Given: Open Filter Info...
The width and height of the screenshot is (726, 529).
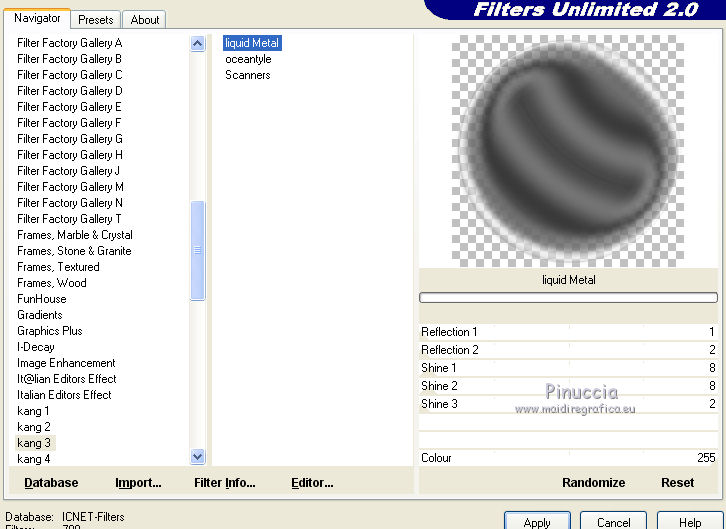Looking at the screenshot, I should [x=225, y=483].
